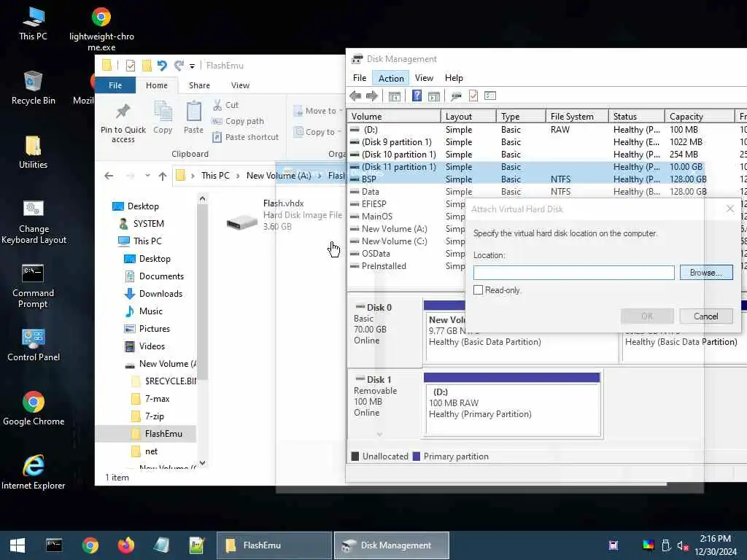
Task: Select the Flash.vhdx hard disk image file
Action: pos(285,215)
